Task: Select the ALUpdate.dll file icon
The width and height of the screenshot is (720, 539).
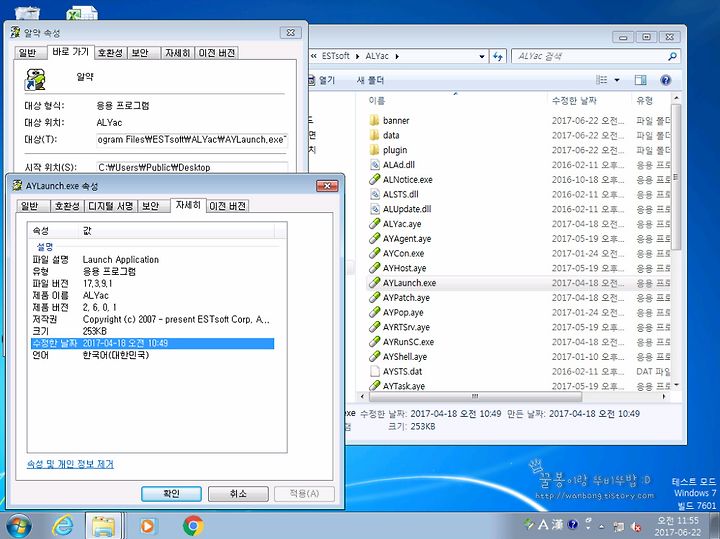Action: pos(375,209)
